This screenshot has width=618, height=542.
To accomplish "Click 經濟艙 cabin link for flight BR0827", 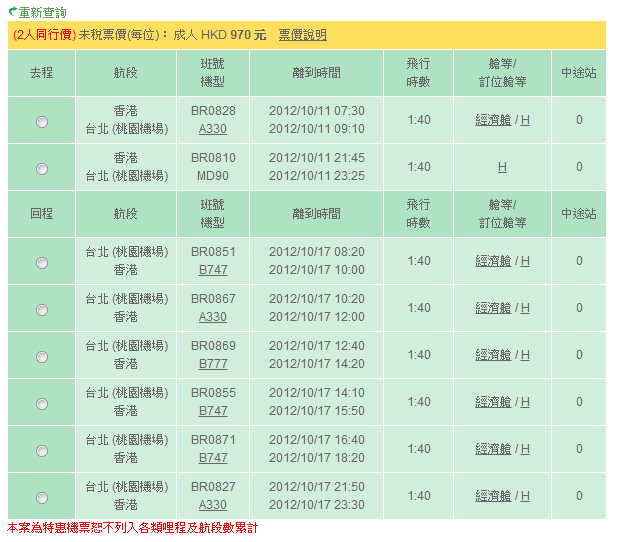I will point(493,496).
